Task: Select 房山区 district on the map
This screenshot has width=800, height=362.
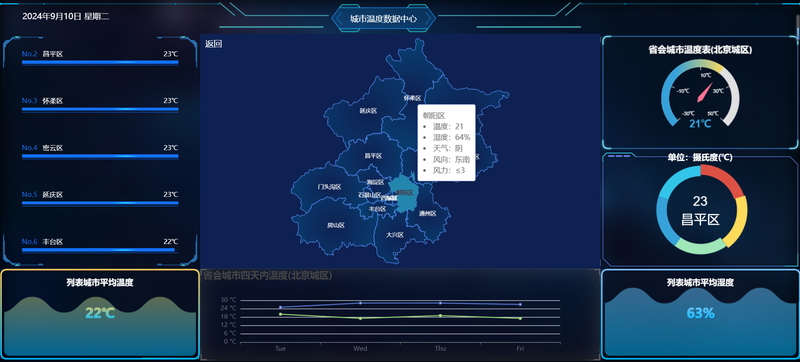Action: click(x=336, y=225)
